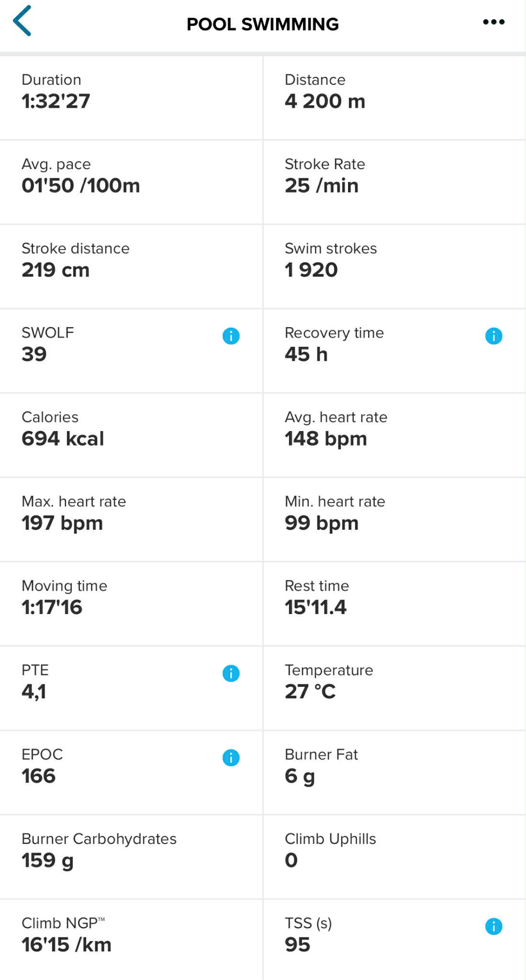Tap the Calories 694 kcal cell

click(x=131, y=435)
